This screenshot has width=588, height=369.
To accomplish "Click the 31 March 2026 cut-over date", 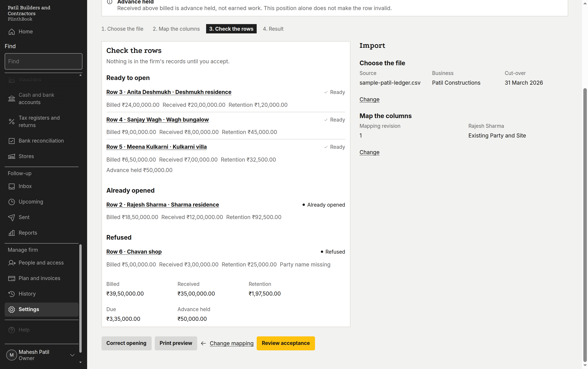I will pos(524,83).
